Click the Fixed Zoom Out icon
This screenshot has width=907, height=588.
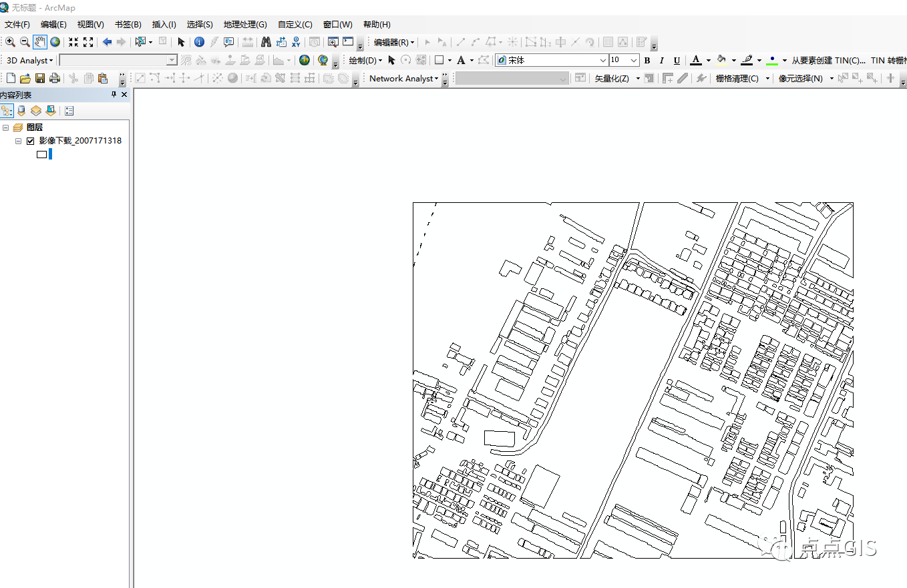point(88,42)
